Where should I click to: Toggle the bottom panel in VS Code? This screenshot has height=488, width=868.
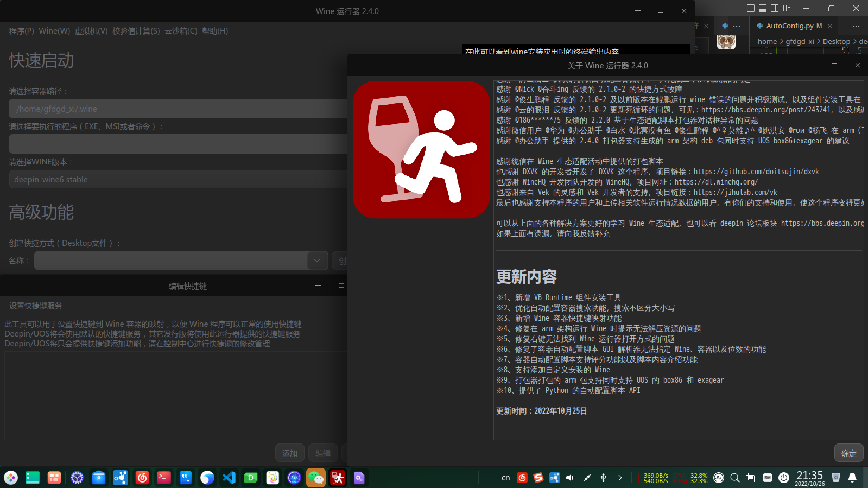(763, 8)
